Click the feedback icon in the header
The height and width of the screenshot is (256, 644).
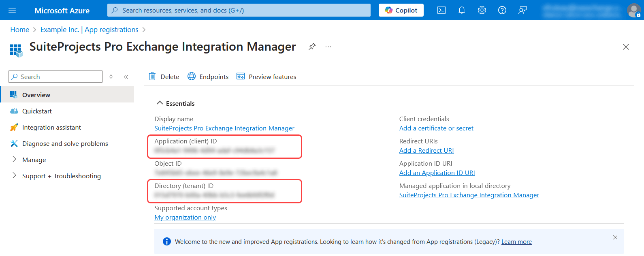click(x=522, y=10)
